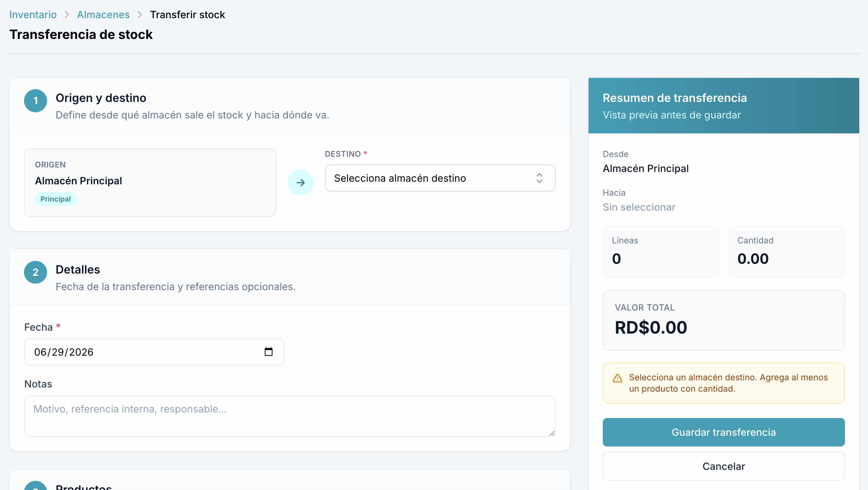Click the RD$0.00 valor total amount
Viewport: 868px width, 490px height.
pyautogui.click(x=651, y=327)
